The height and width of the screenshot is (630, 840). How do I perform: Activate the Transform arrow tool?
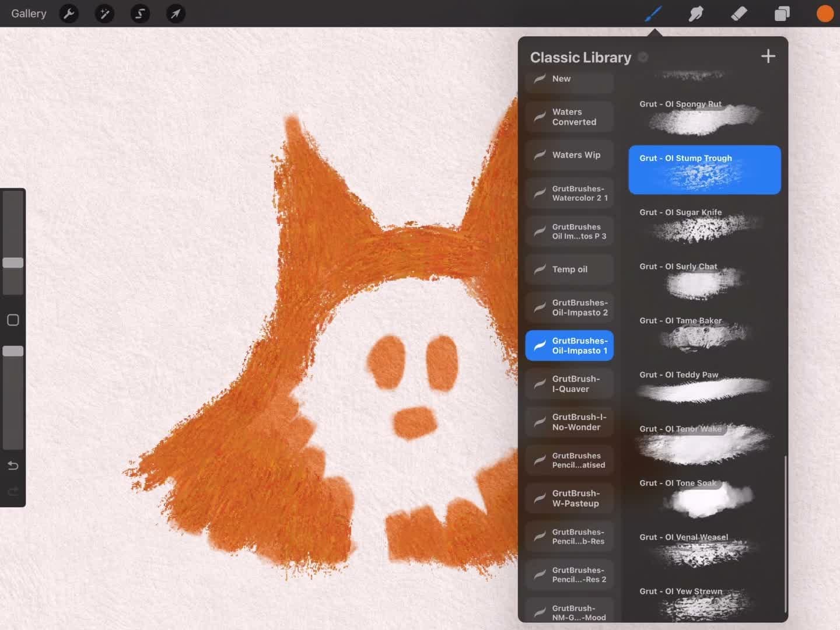point(176,13)
